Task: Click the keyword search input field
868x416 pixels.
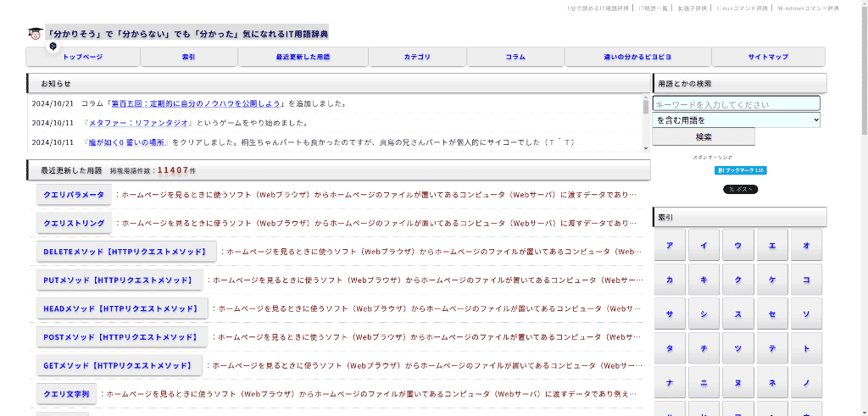Action: pyautogui.click(x=736, y=104)
